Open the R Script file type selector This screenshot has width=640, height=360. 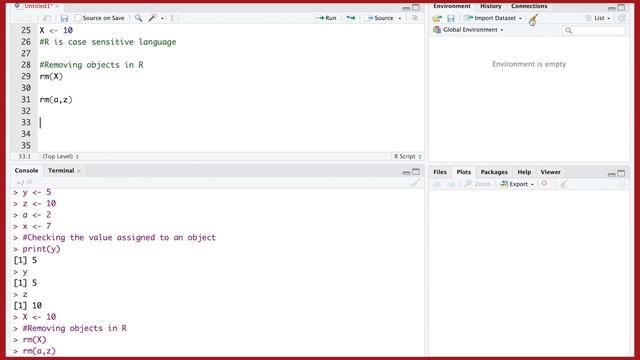click(407, 157)
